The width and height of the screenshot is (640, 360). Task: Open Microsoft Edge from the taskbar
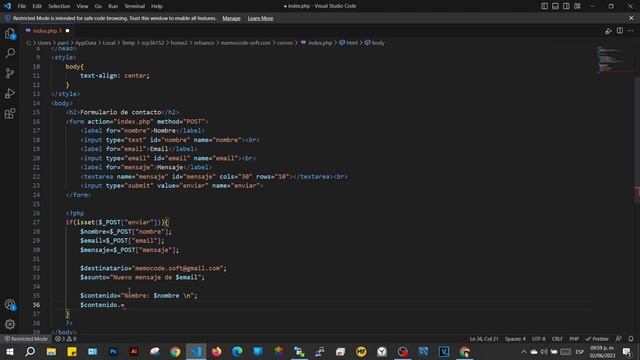(237, 351)
